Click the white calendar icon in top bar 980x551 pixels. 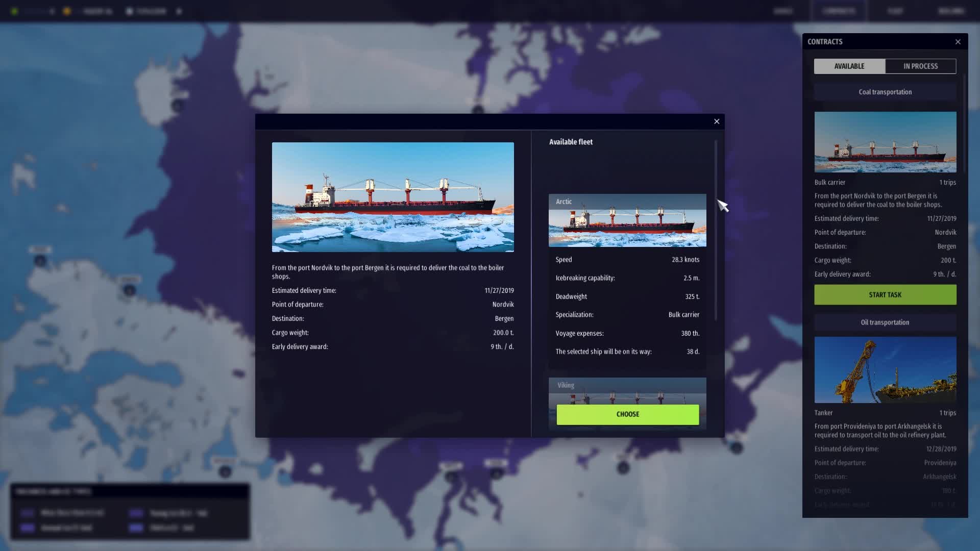tap(129, 11)
